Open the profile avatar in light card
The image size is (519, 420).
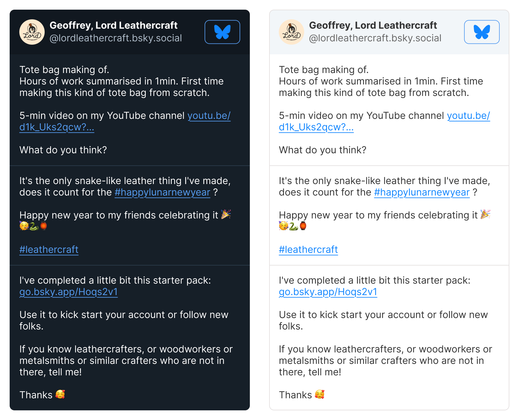tap(291, 32)
